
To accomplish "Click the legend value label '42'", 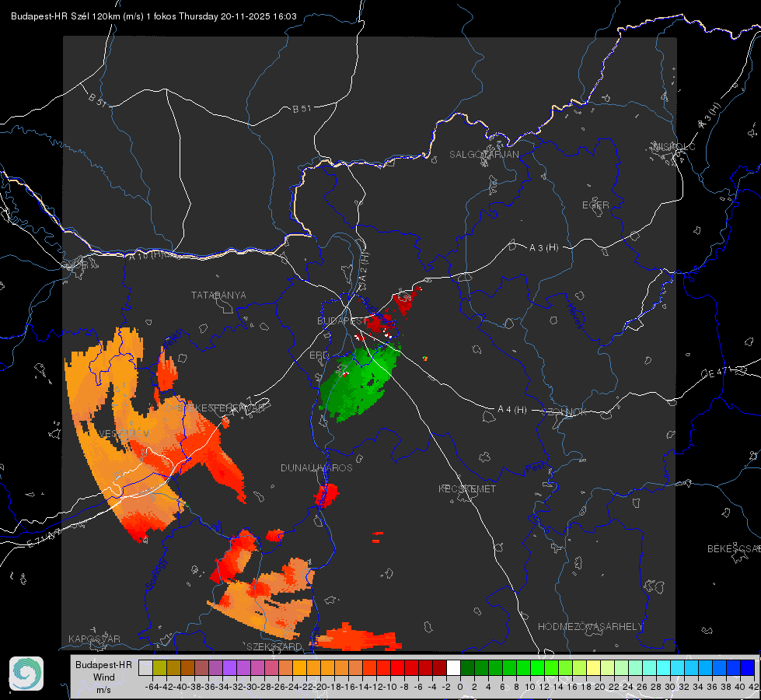I will (753, 687).
